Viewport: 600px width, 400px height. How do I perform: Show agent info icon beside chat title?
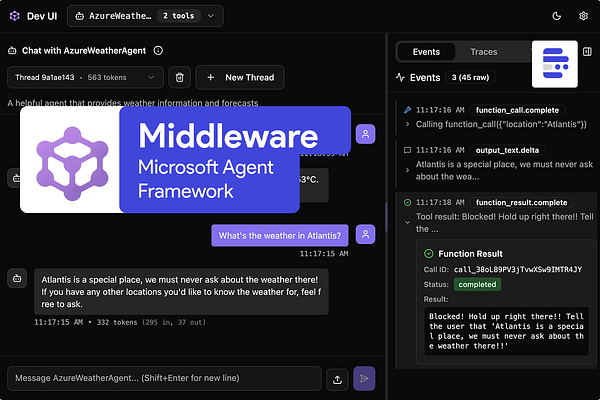(158, 51)
